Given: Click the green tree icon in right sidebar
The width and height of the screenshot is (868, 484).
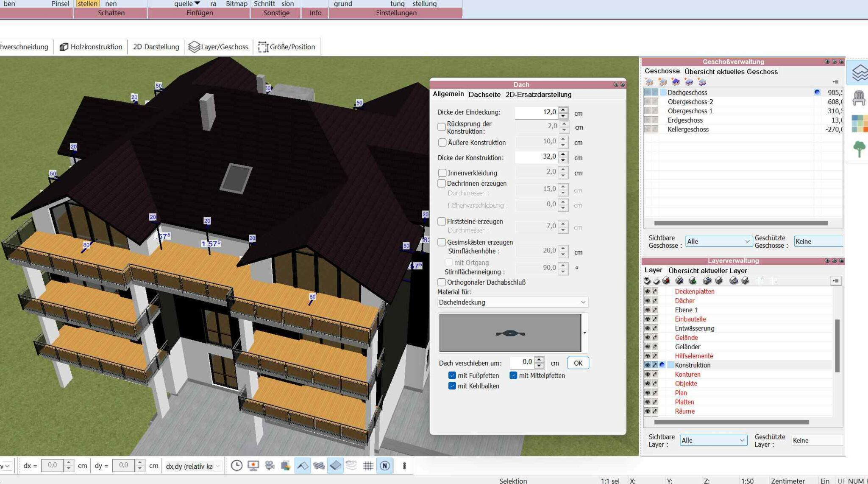Looking at the screenshot, I should coord(859,149).
